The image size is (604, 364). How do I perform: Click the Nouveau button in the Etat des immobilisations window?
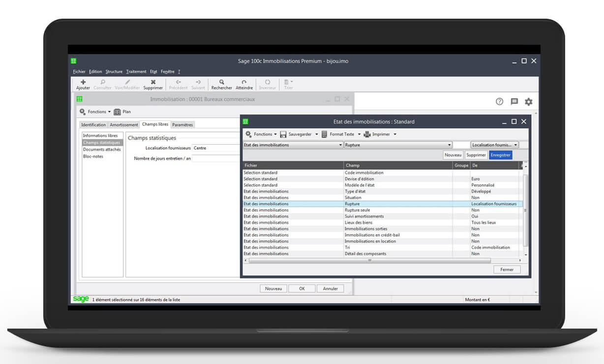(x=453, y=155)
